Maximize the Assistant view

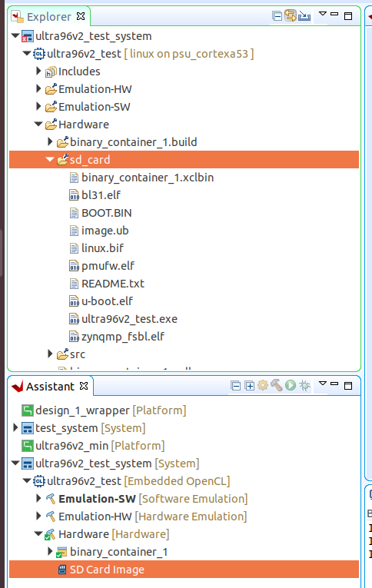348,386
